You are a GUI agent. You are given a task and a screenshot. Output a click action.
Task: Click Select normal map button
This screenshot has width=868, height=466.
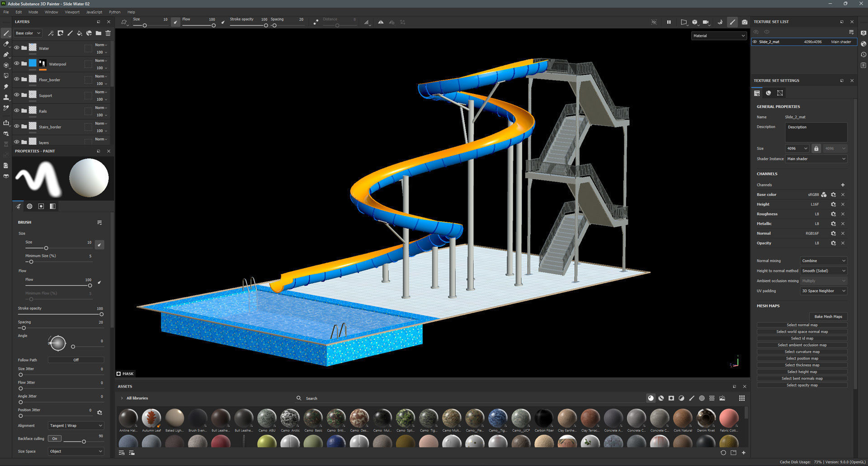pos(802,325)
